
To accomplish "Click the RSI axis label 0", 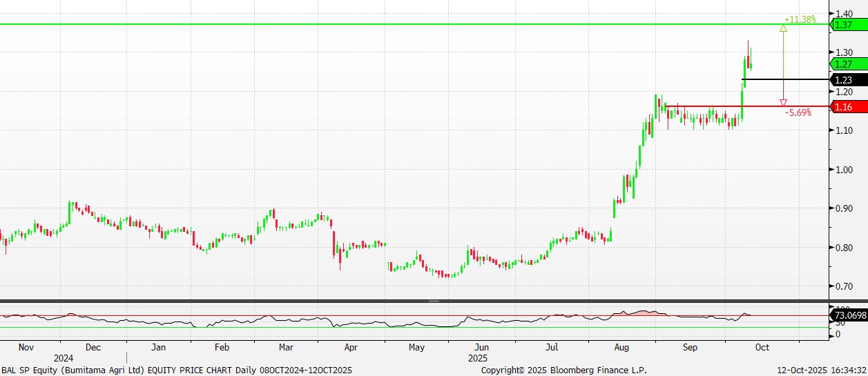I will [838, 335].
